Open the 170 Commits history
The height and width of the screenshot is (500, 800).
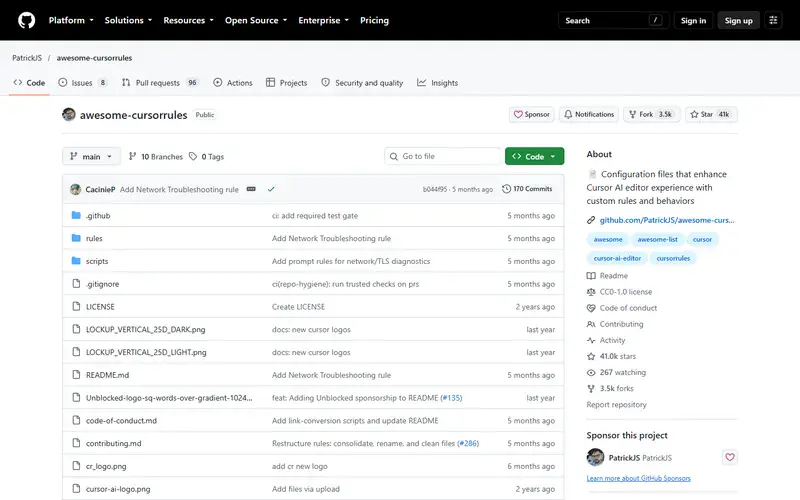527,189
